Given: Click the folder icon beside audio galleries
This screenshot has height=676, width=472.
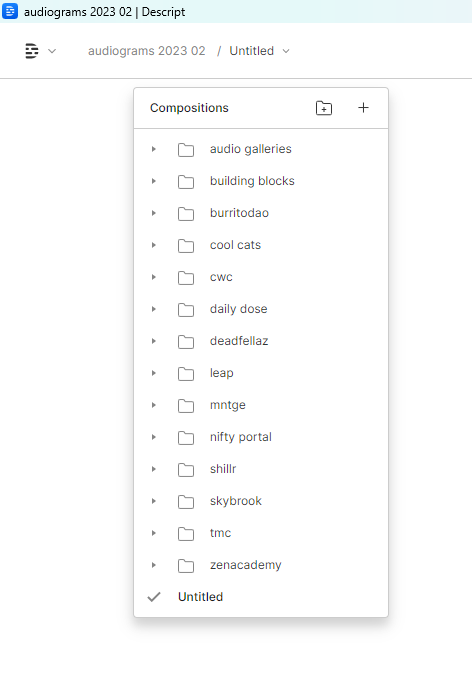Looking at the screenshot, I should click(x=186, y=150).
